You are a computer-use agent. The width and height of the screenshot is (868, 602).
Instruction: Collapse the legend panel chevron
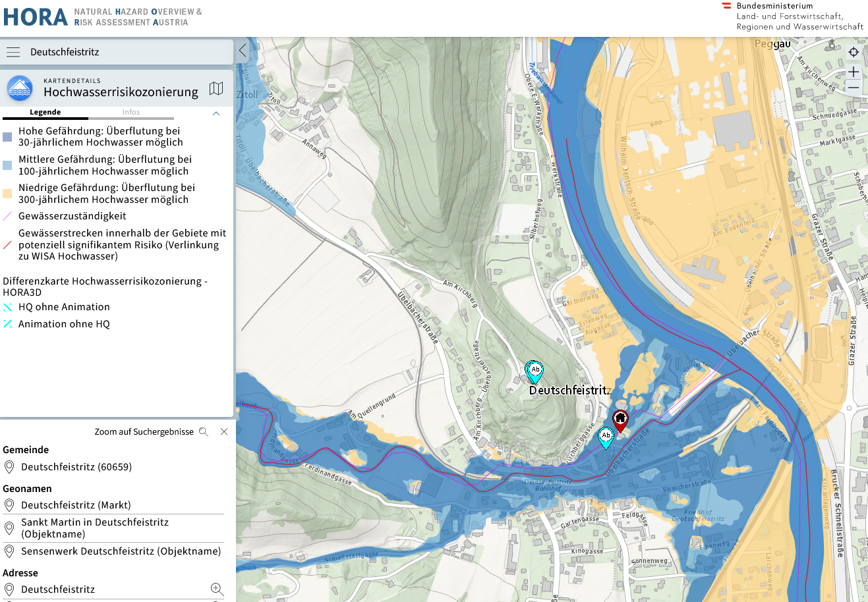pos(216,113)
